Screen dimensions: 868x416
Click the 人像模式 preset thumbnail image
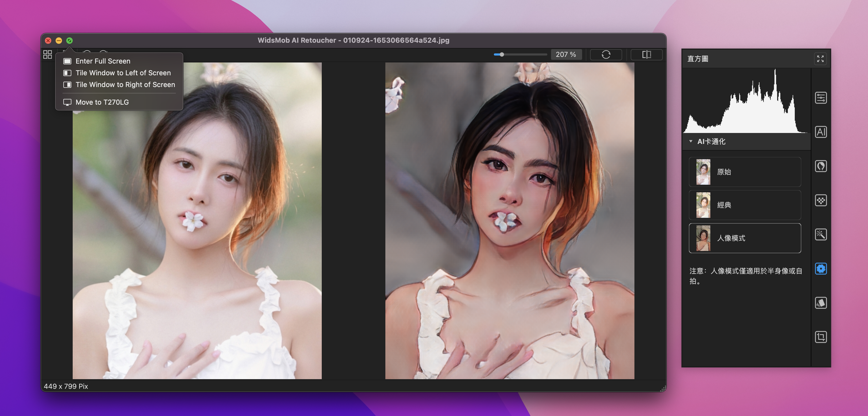[703, 238]
